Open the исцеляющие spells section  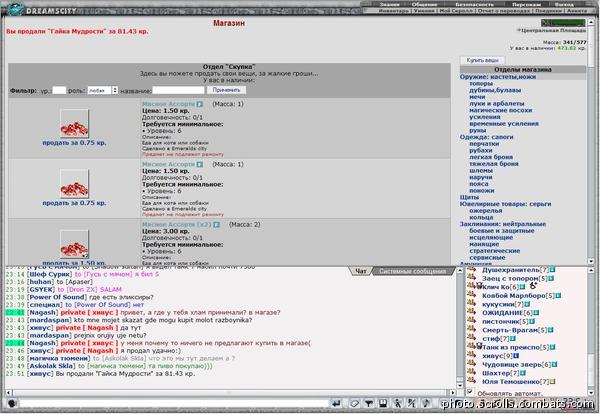(x=491, y=238)
